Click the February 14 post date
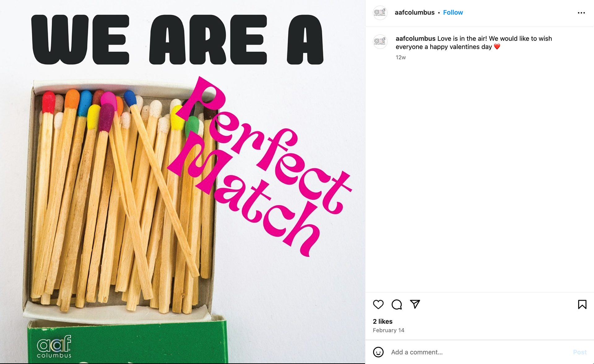 pos(389,330)
